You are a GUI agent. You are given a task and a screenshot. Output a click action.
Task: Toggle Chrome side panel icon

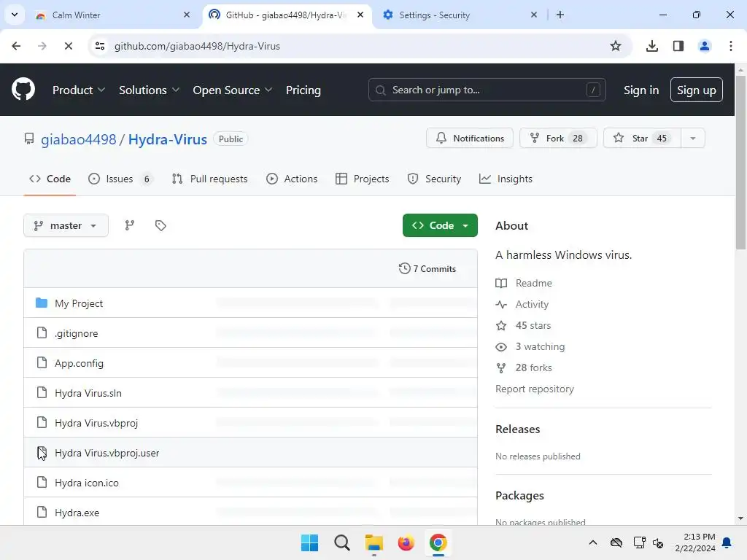[678, 46]
